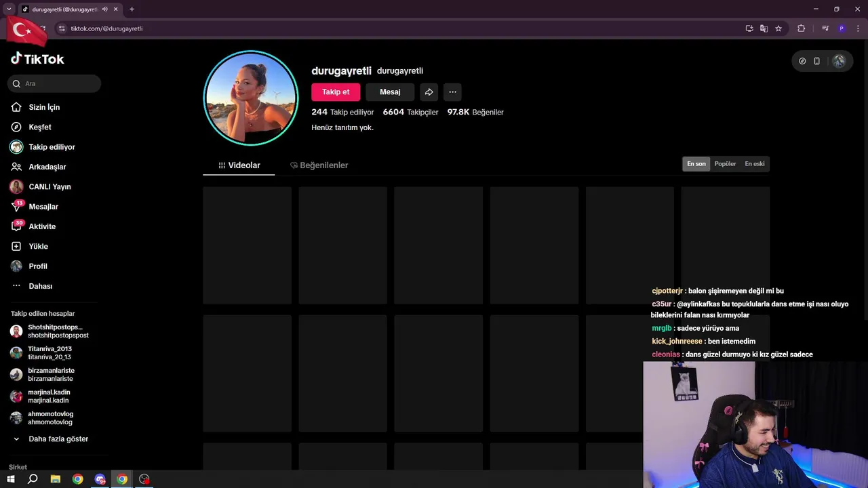The image size is (868, 488).
Task: Click translate page icon
Action: pos(764,28)
